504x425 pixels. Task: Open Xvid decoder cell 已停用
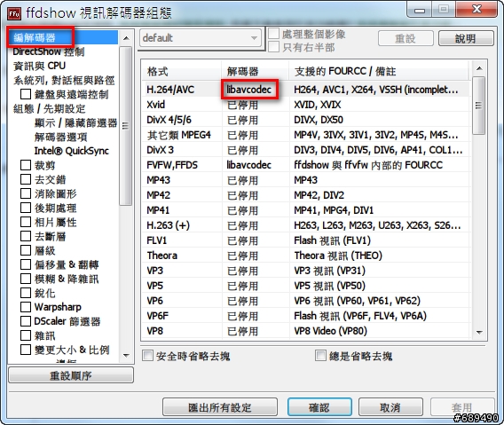[x=242, y=105]
